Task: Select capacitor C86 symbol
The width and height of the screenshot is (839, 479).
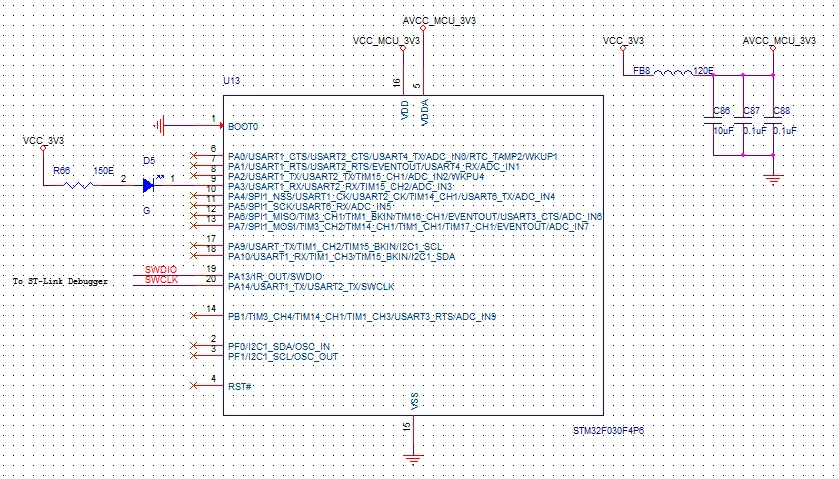Action: click(x=713, y=120)
